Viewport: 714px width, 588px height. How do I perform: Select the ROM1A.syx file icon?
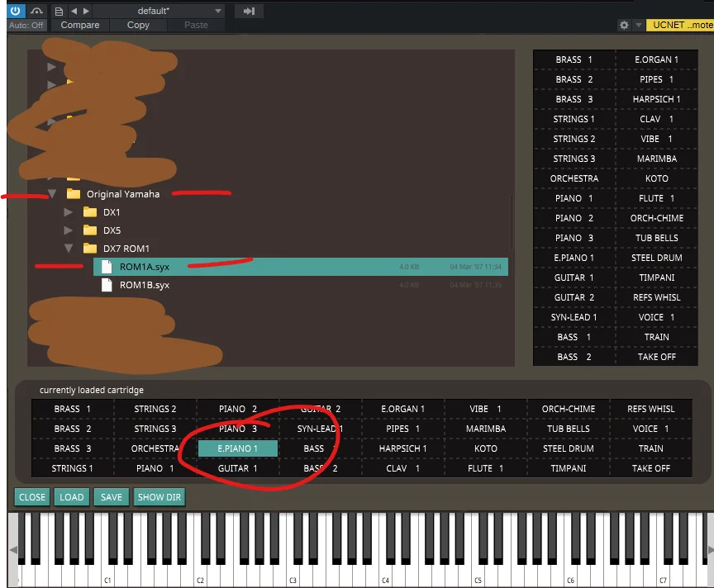click(x=107, y=267)
